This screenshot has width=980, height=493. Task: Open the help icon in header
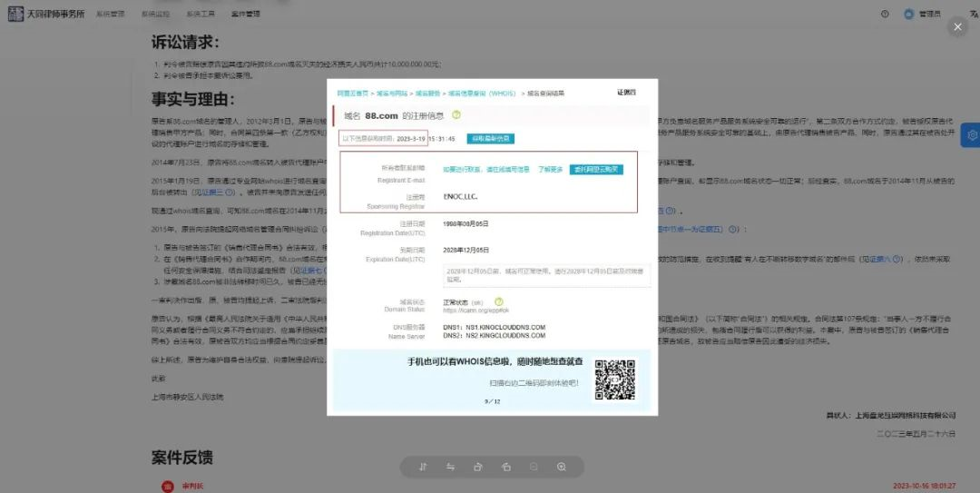(x=885, y=14)
